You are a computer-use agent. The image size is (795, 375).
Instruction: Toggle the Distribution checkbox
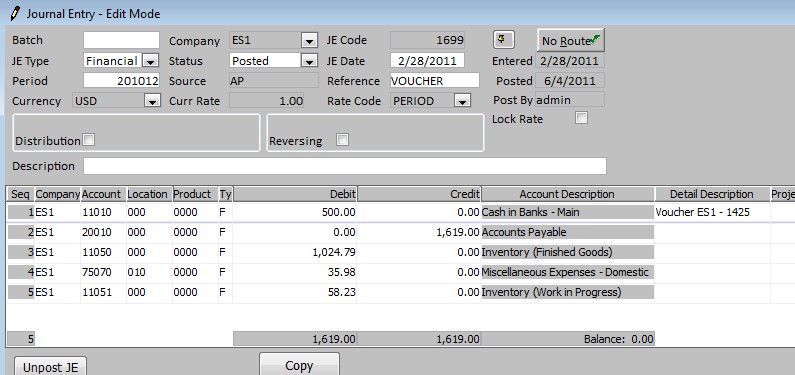pyautogui.click(x=89, y=140)
